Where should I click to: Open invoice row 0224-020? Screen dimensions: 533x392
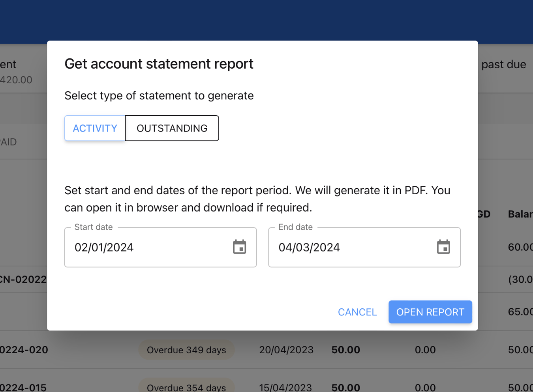[24, 350]
